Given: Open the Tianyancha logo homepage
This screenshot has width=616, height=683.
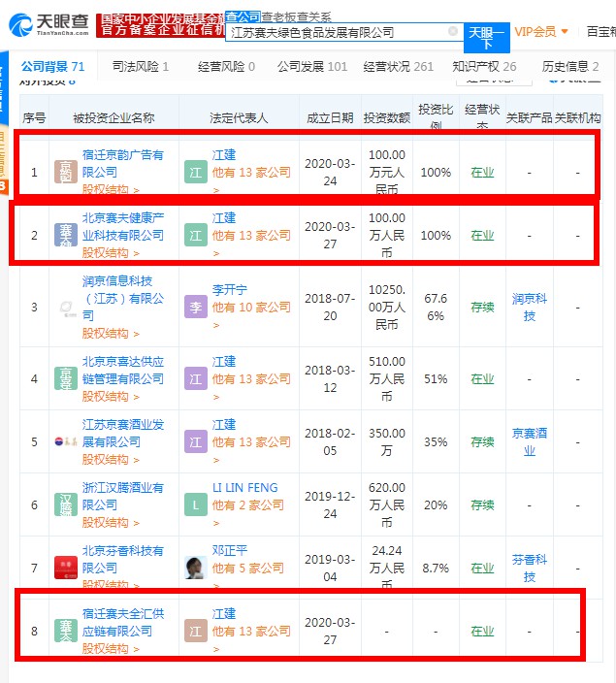Looking at the screenshot, I should coord(49,24).
